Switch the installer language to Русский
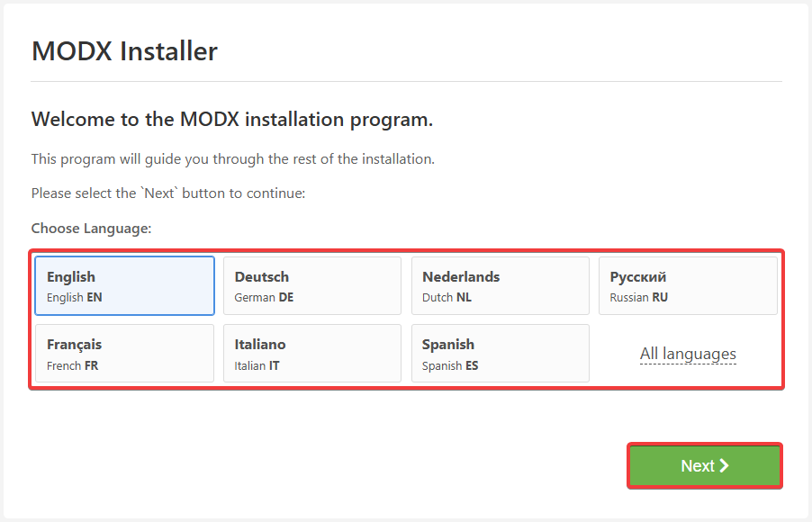Screen dimensions: 812x522 coord(688,285)
